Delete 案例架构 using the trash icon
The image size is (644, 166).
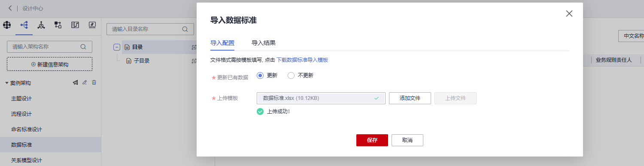(x=94, y=82)
